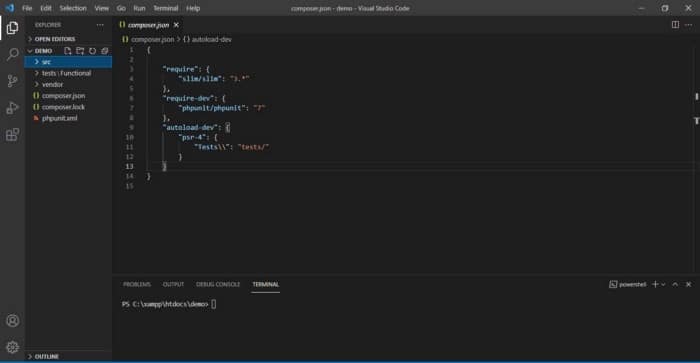700x363 pixels.
Task: Add a new terminal with plus icon
Action: pos(655,284)
